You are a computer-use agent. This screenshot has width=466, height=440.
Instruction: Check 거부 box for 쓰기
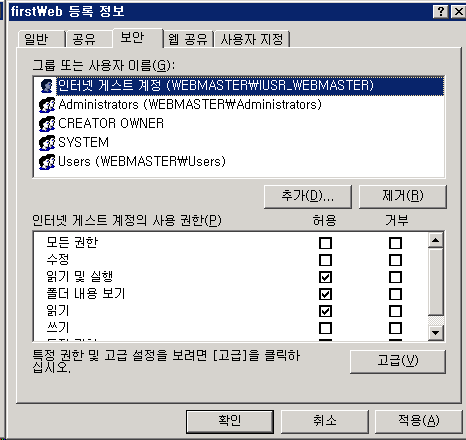point(395,328)
